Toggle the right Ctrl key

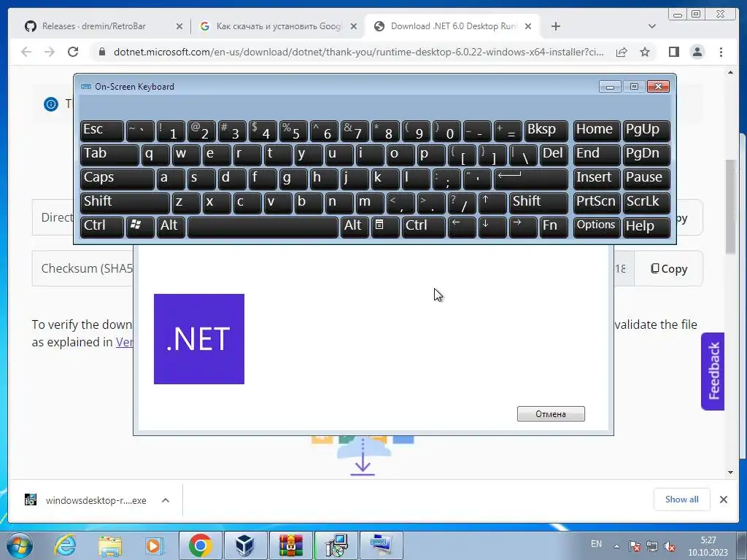tap(424, 226)
